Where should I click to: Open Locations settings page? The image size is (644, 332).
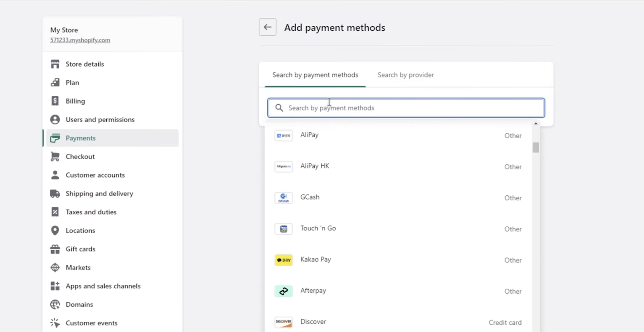112,230
